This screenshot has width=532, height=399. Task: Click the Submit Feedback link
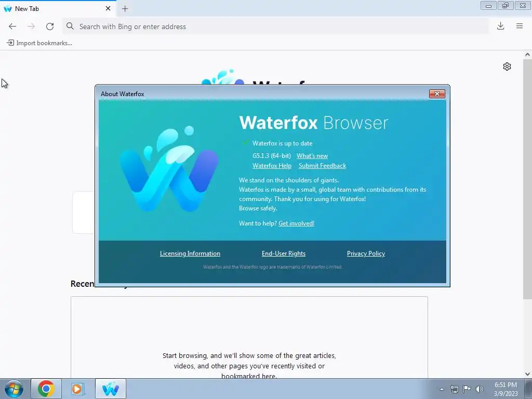pos(322,166)
